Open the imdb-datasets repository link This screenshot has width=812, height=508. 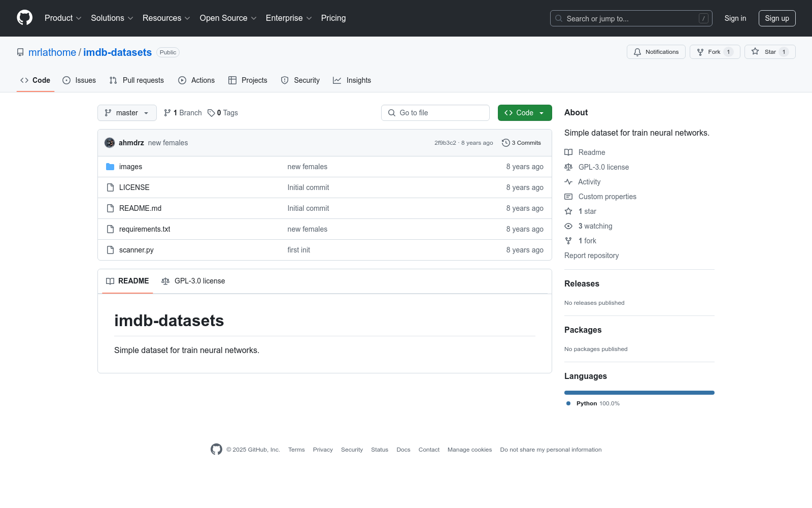(117, 52)
